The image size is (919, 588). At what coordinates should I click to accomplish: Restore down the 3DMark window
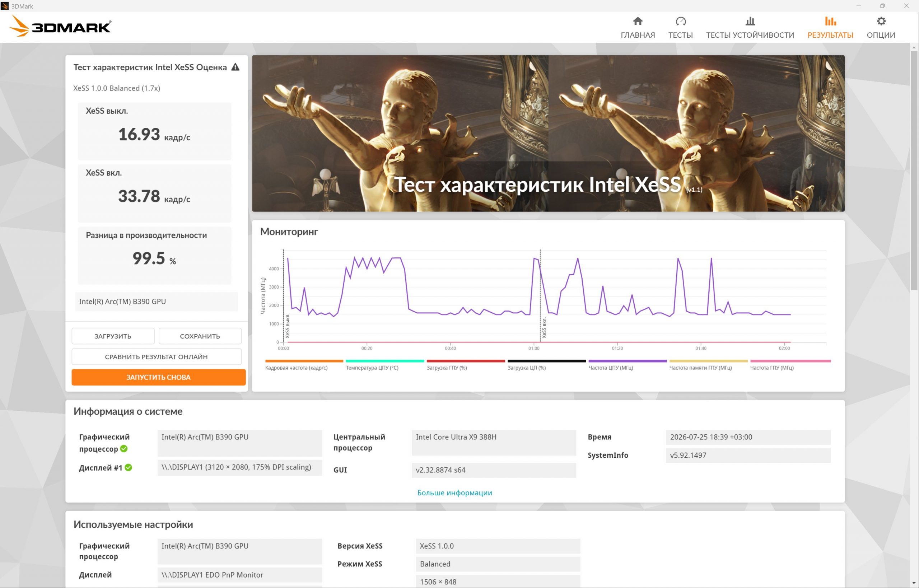pyautogui.click(x=882, y=6)
